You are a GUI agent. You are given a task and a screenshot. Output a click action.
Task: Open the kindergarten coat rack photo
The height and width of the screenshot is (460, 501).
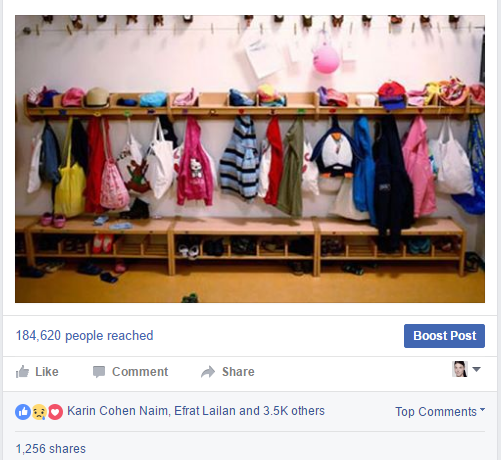point(250,159)
